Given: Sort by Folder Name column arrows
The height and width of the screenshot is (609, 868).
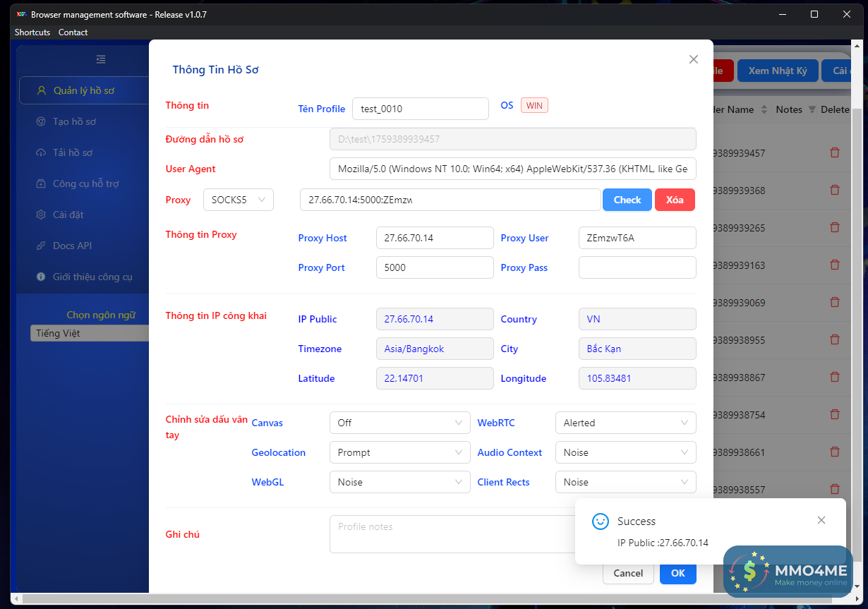Looking at the screenshot, I should click(x=763, y=109).
